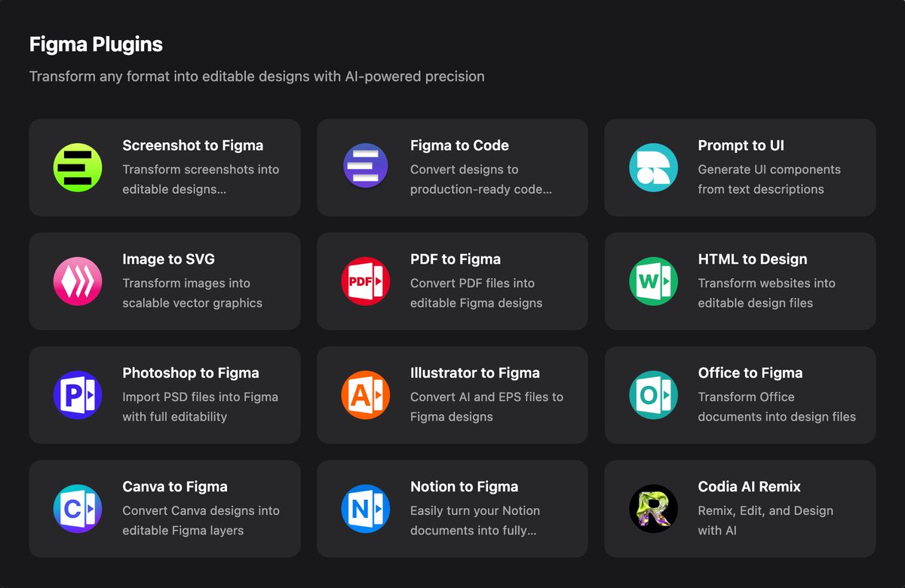
Task: Click description "Remix, Edit, and Design with AI"
Action: click(x=765, y=521)
